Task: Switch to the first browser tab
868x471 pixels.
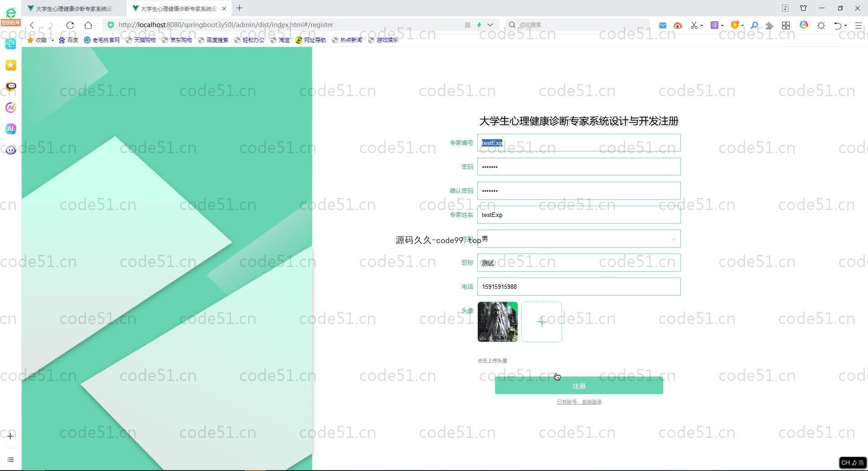Action: click(74, 9)
